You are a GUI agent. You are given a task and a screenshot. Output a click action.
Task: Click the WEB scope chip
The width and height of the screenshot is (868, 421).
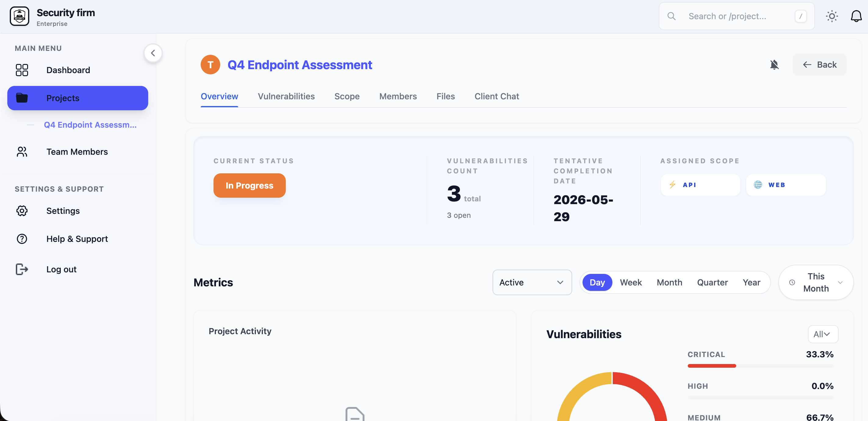(786, 185)
